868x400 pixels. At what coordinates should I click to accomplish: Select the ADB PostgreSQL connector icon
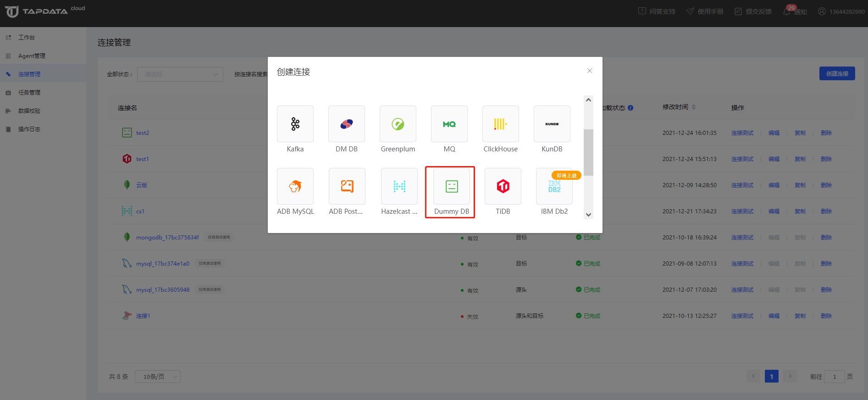[347, 186]
